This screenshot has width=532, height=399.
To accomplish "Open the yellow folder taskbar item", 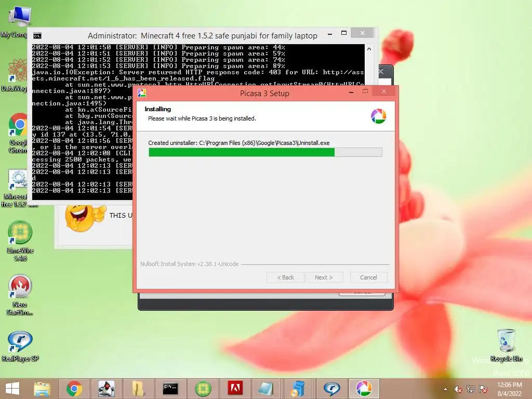I will point(138,389).
